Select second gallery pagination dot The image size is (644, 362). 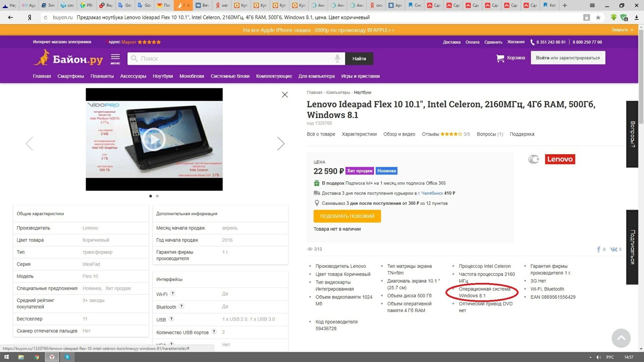[157, 196]
